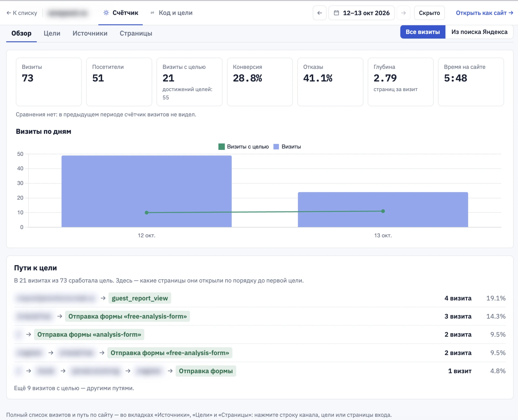Toggle the green 'Визиты с целью' legend swatch

tap(221, 147)
